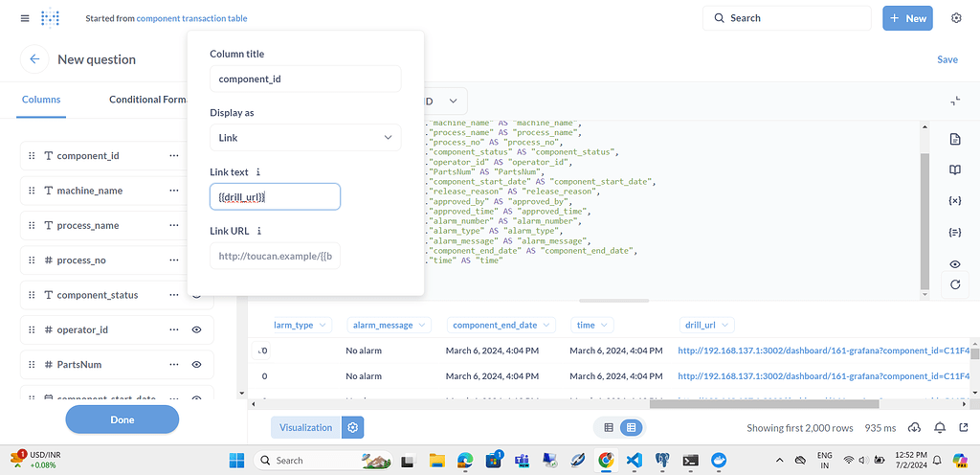Expand the Display as Link dropdown
Screen dimensions: 980x475
pyautogui.click(x=305, y=138)
